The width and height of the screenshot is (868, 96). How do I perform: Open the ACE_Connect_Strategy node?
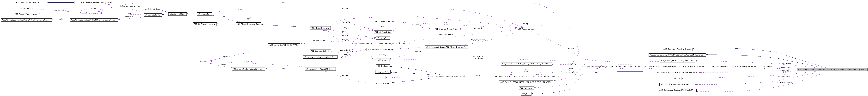[x=677, y=55]
